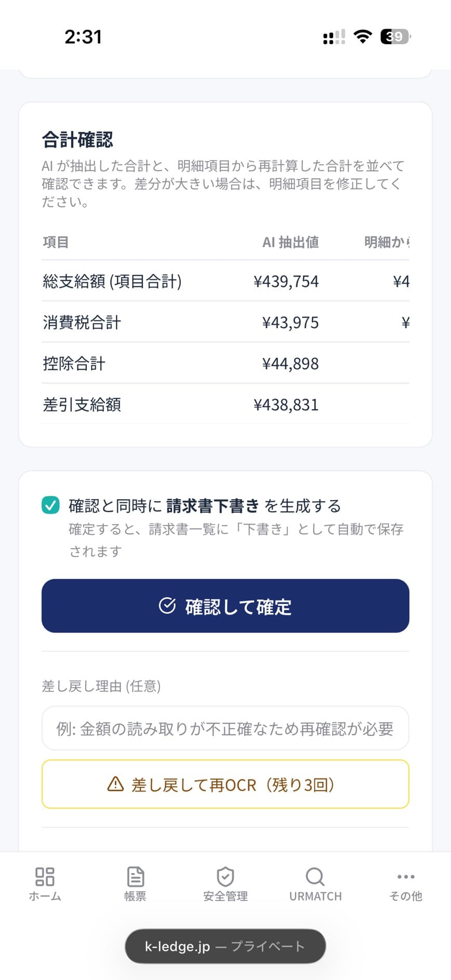
Task: Tap the battery indicator icon
Action: coord(396,36)
